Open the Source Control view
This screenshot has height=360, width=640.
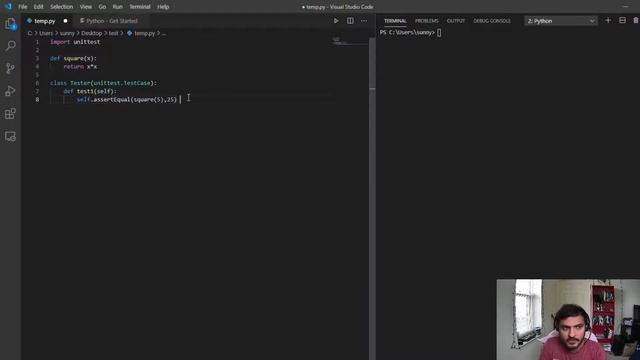(x=11, y=68)
